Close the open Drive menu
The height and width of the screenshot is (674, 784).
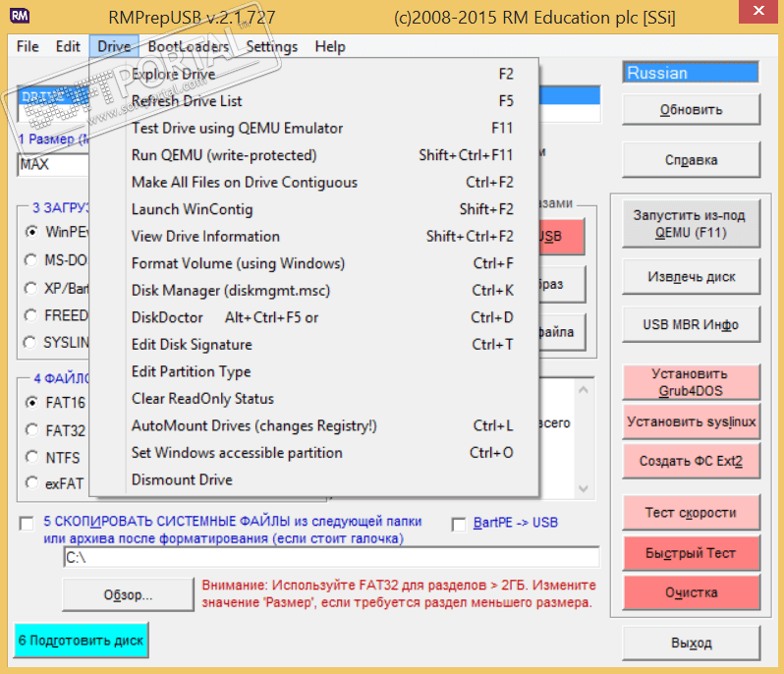coord(114,46)
